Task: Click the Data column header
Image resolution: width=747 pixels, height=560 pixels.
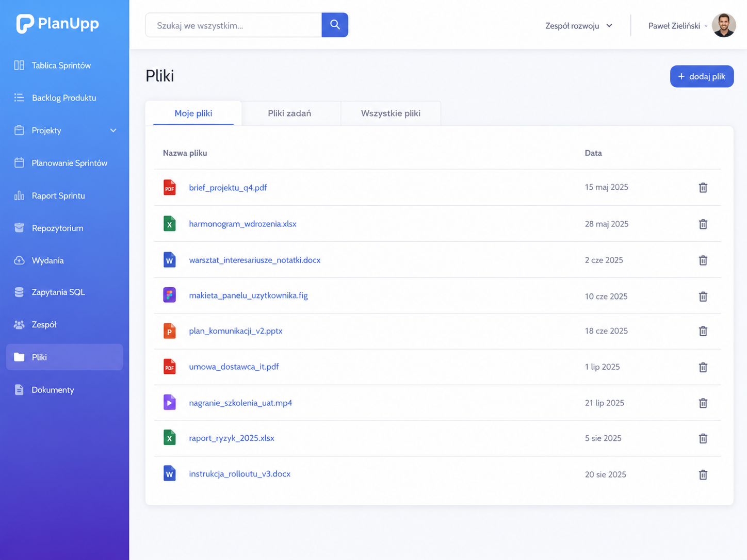Action: point(593,153)
